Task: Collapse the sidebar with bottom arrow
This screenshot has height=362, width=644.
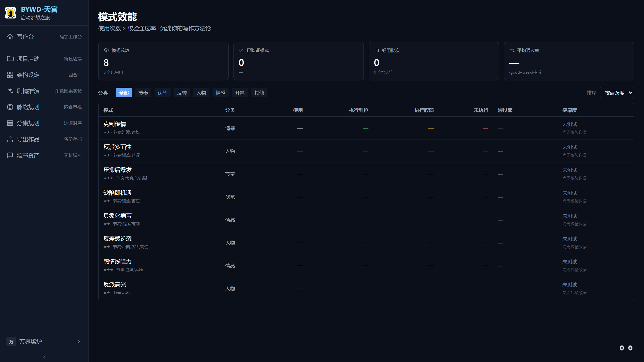Action: point(44,357)
